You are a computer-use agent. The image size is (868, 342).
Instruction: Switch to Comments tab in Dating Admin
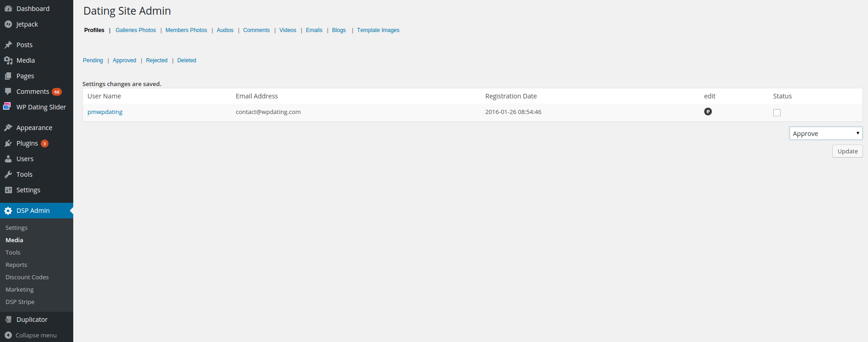point(256,30)
